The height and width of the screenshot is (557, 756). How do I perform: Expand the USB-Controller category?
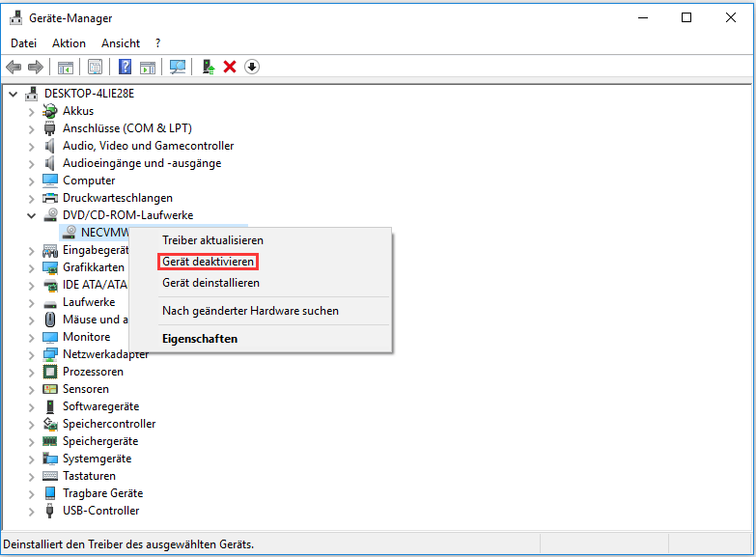(32, 511)
